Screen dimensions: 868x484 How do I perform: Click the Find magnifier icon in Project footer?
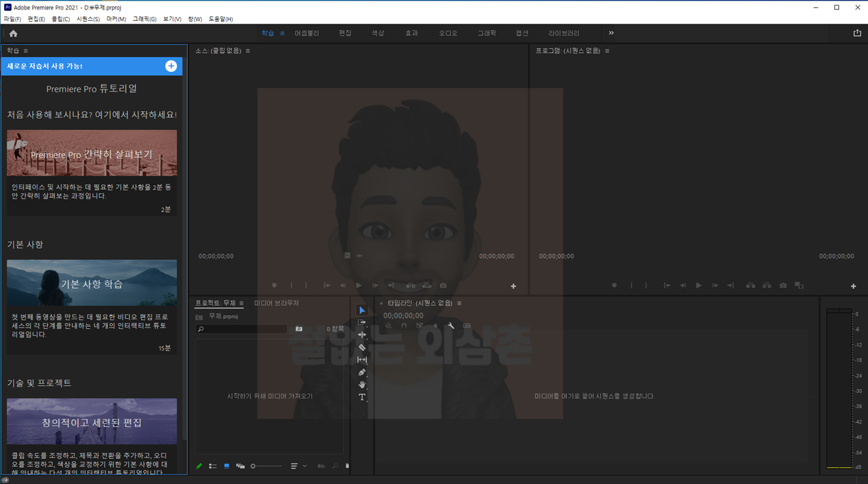point(335,466)
